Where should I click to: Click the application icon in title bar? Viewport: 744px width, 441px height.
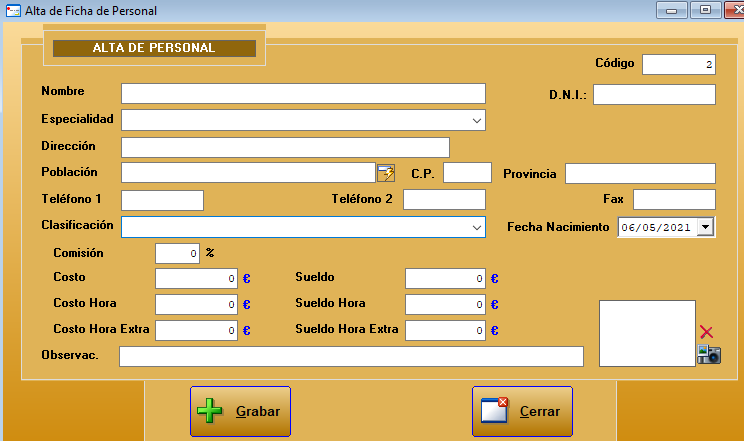tap(13, 10)
